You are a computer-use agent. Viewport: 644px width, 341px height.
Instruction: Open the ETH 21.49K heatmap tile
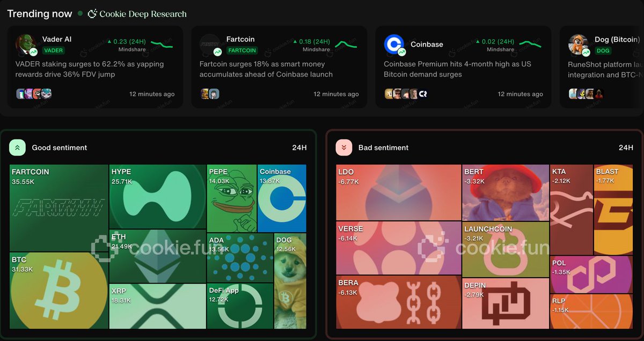(158, 256)
